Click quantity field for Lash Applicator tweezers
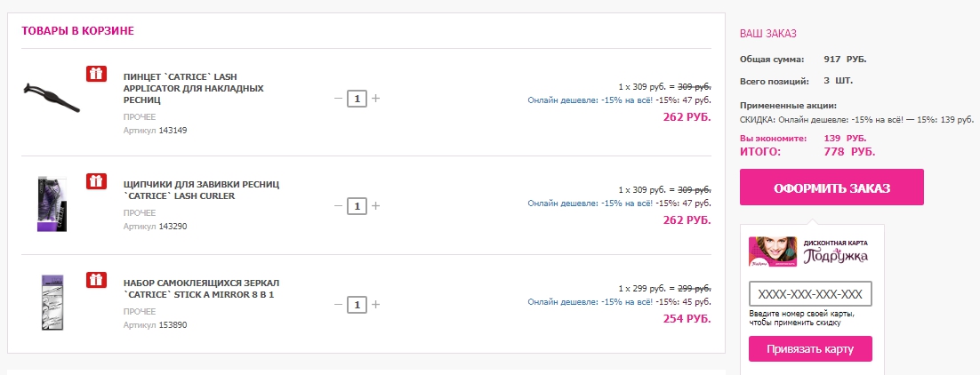 (357, 99)
